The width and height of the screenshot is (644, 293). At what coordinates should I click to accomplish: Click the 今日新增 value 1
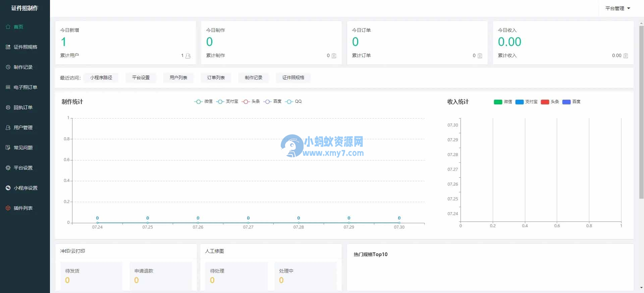click(63, 42)
